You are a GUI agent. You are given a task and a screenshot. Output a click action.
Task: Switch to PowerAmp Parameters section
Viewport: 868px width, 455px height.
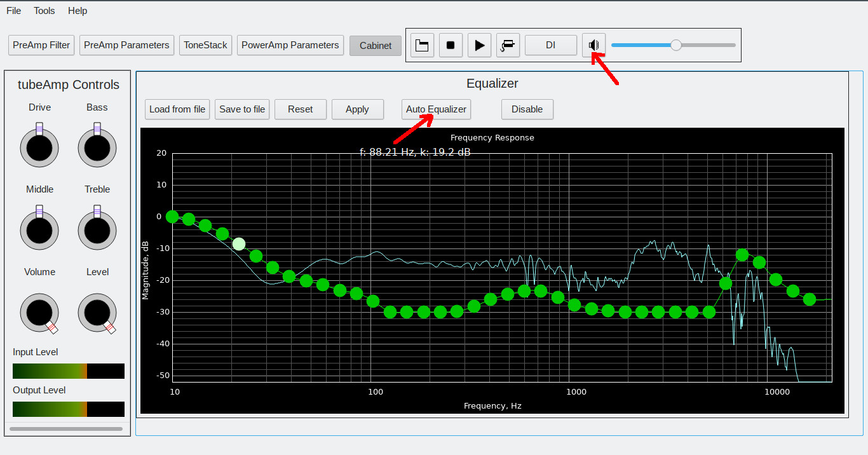[290, 45]
